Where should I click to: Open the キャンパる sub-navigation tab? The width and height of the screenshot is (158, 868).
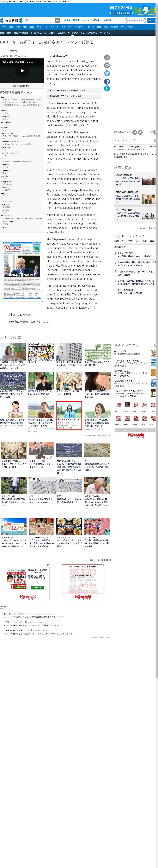[x=105, y=33]
